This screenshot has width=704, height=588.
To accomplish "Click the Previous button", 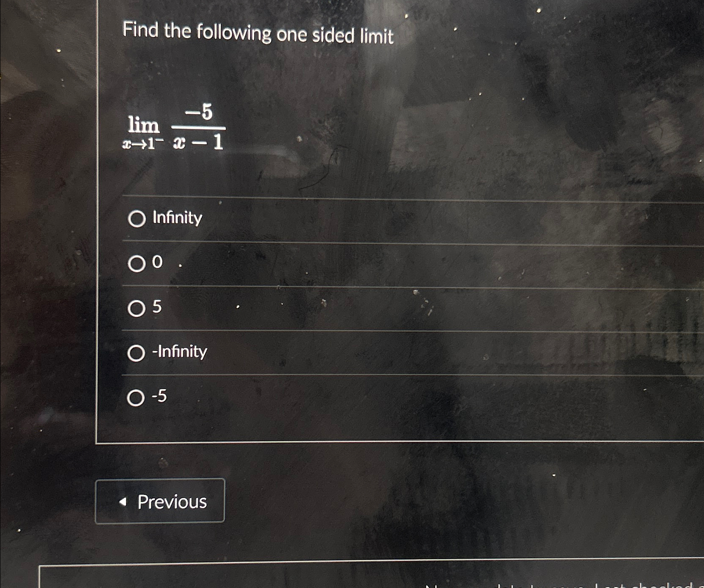I will point(161,501).
